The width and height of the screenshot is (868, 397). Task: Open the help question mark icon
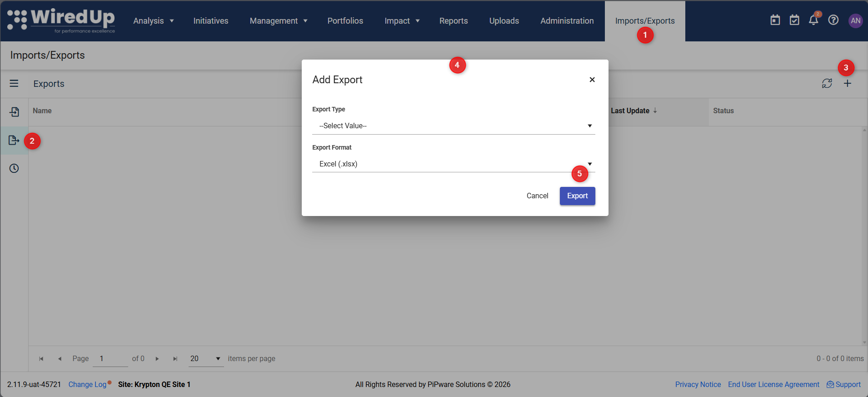click(833, 20)
